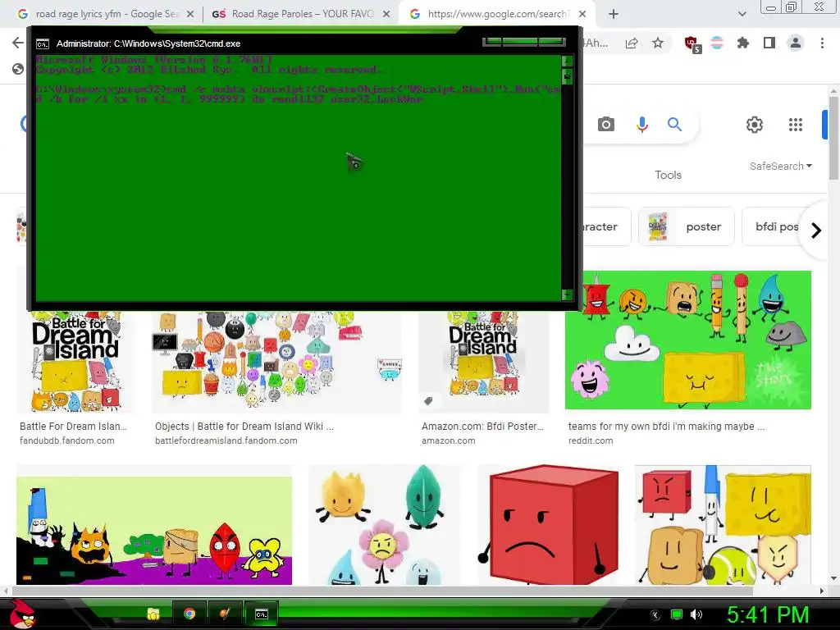Open the share page icon in address bar

[x=632, y=43]
